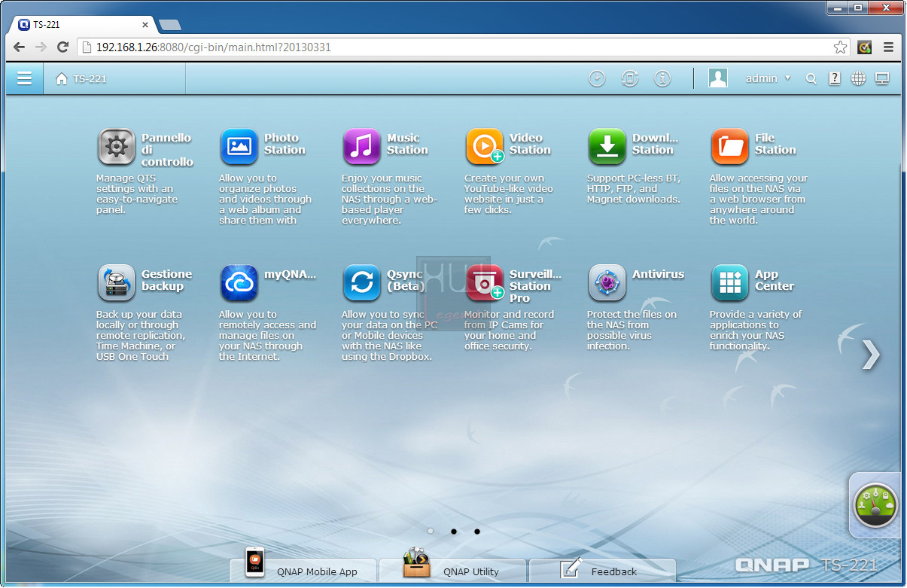907x588 pixels.
Task: Click the App Center title text
Action: coord(775,280)
